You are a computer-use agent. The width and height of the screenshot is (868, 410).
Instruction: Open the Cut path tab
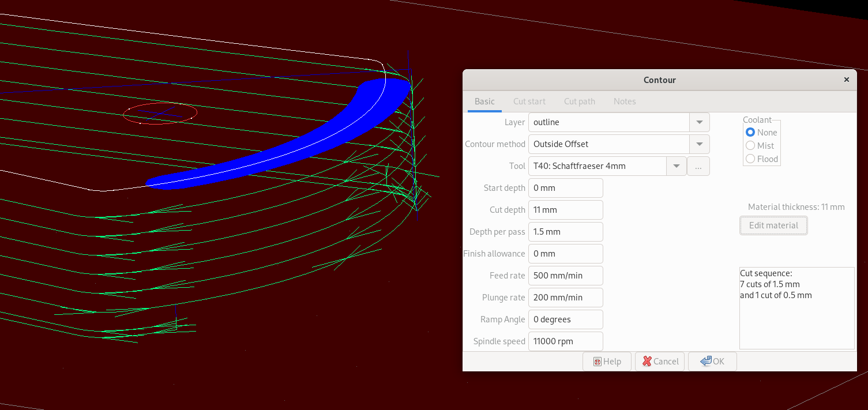(x=579, y=101)
